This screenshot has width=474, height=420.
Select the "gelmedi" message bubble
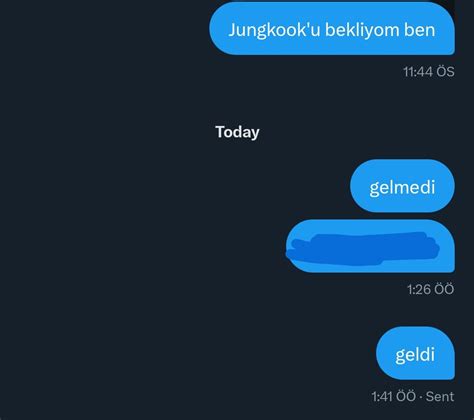click(x=402, y=186)
